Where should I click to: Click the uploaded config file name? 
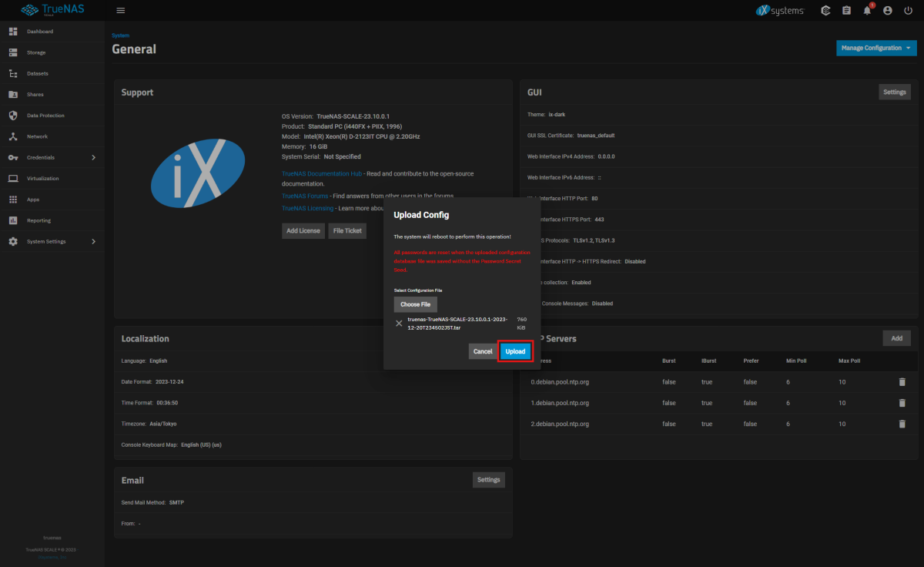(456, 323)
